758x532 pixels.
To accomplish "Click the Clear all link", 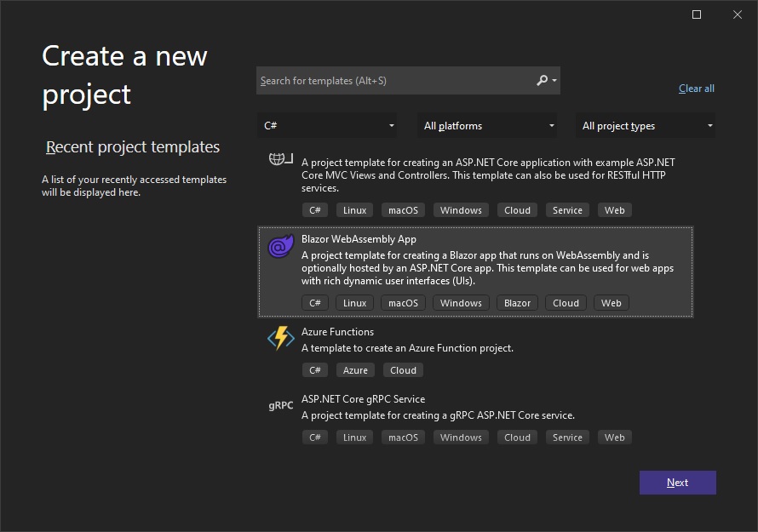I will click(696, 88).
